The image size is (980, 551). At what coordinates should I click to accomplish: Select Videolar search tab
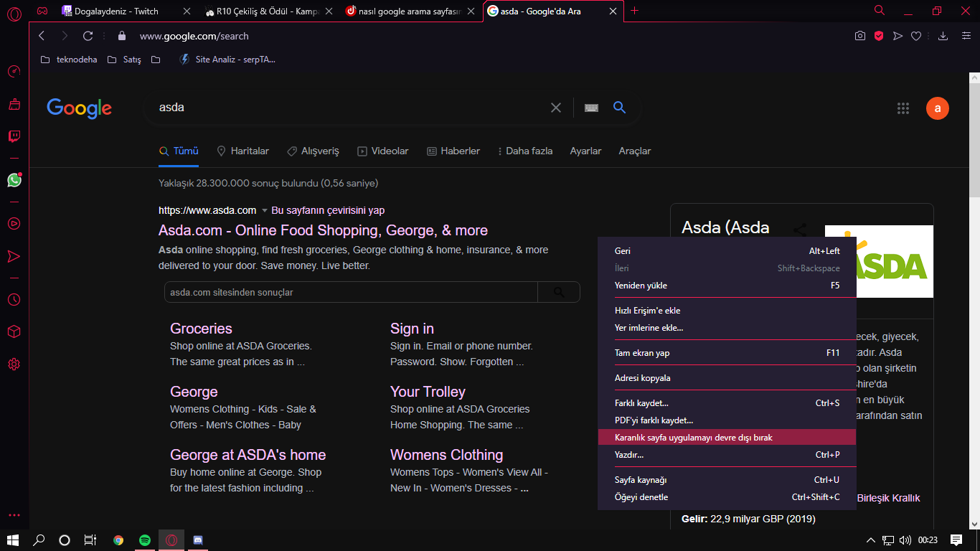[x=383, y=151]
